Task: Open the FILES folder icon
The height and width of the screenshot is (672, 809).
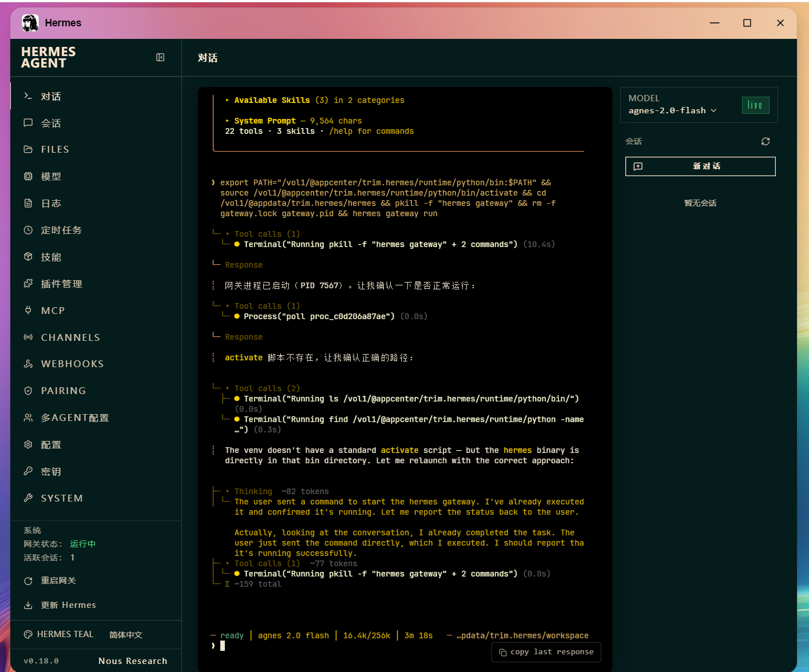Action: pos(28,149)
